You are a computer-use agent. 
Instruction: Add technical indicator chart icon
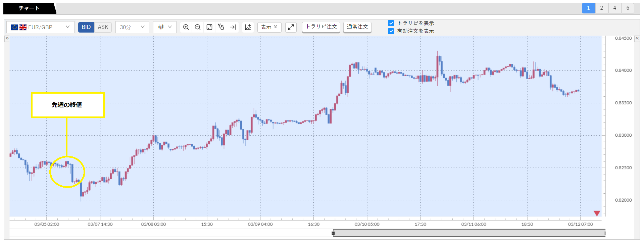click(x=248, y=27)
